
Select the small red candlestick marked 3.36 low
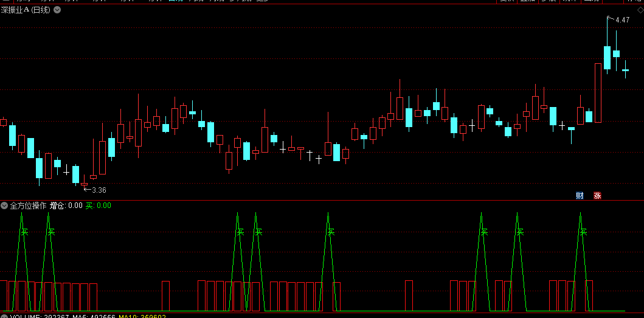[x=84, y=182]
